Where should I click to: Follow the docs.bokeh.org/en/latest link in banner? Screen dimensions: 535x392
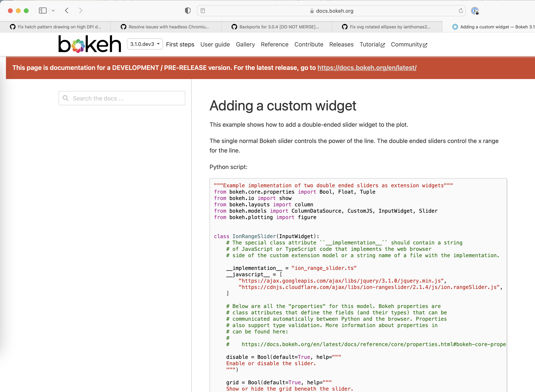367,68
